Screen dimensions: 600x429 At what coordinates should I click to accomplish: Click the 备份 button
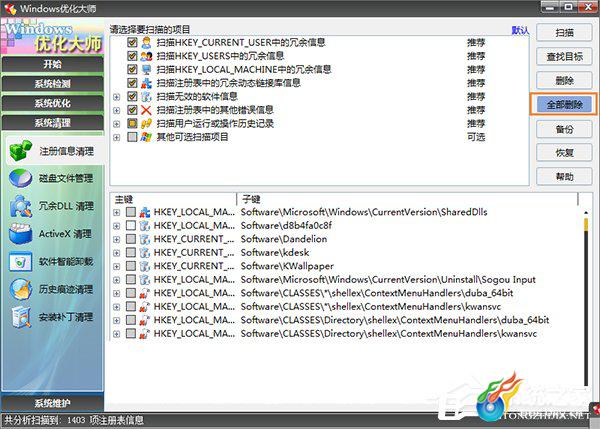coord(564,129)
